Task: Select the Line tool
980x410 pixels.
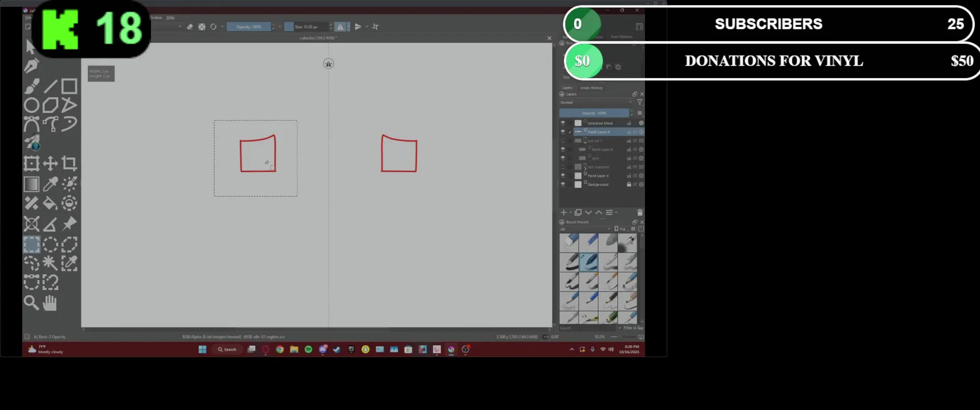Action: [50, 86]
